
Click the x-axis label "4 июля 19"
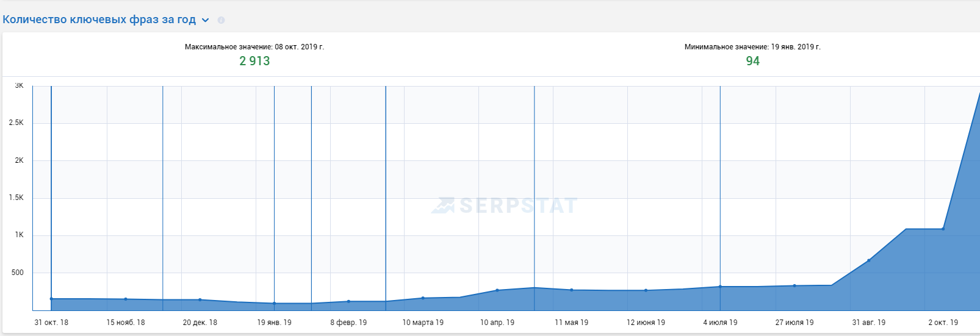[x=720, y=323]
